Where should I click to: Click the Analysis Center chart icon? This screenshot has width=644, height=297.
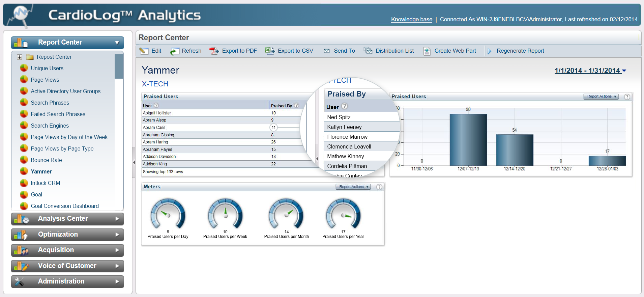click(x=22, y=219)
